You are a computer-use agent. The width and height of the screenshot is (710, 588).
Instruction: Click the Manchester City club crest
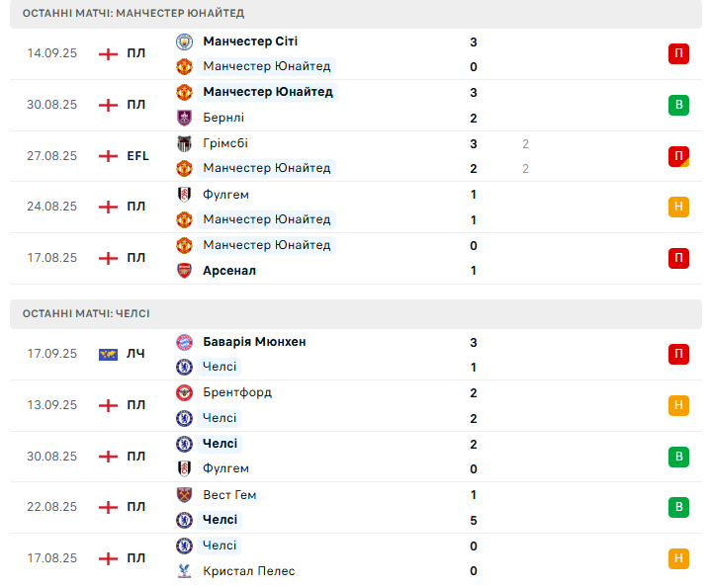(184, 42)
